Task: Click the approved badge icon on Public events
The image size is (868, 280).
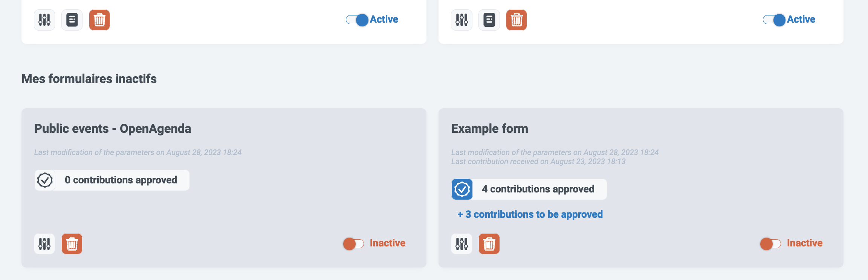Action: (x=45, y=180)
